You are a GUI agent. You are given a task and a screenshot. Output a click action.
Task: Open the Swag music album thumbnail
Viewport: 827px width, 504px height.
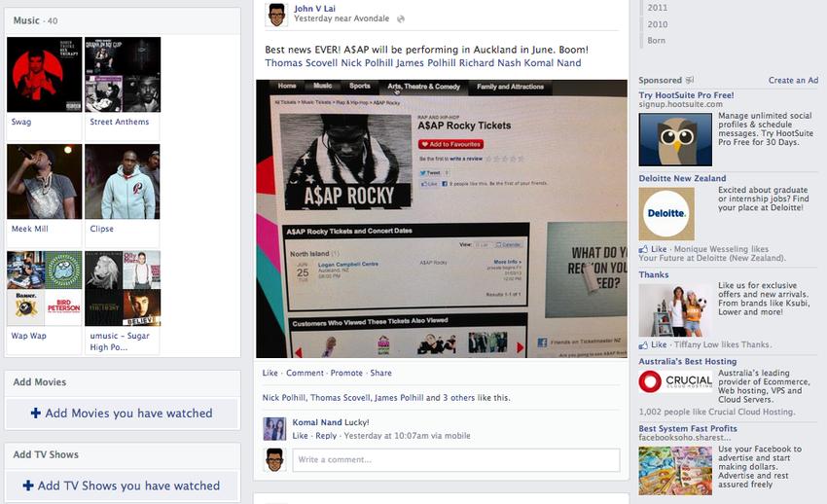[x=44, y=75]
